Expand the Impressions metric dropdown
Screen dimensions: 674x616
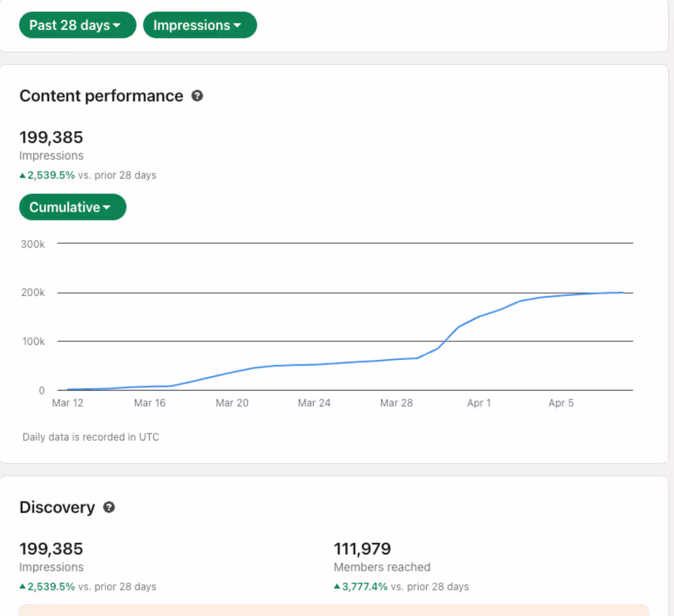point(199,26)
